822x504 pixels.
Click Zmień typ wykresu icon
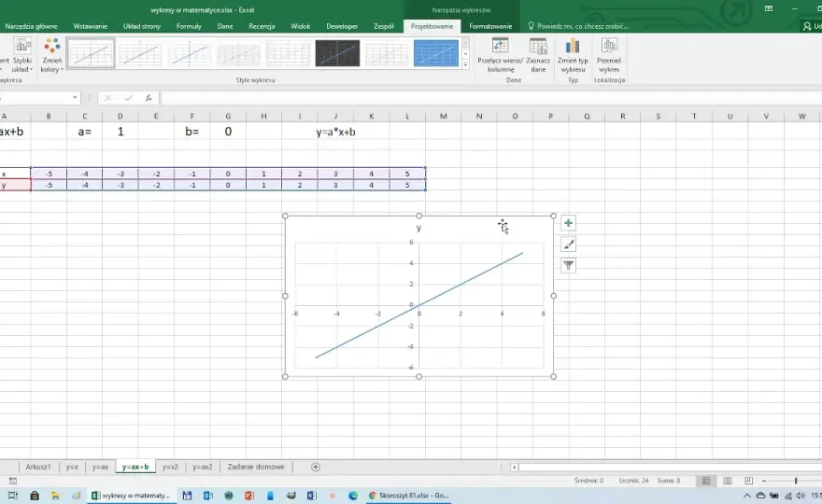tap(573, 56)
